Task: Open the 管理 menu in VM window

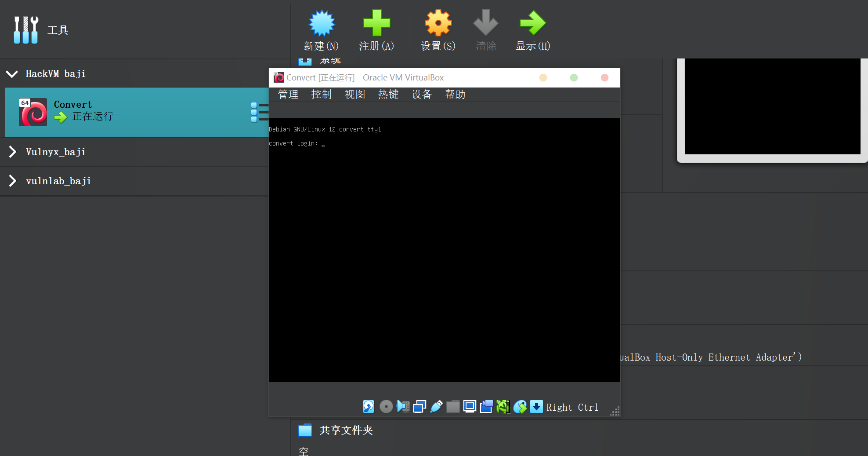Action: pyautogui.click(x=288, y=95)
